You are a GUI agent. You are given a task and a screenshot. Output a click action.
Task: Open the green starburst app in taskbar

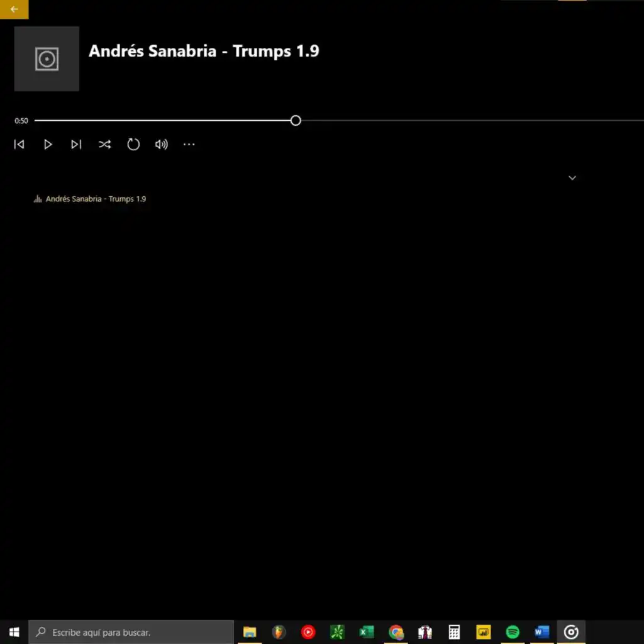tap(337, 632)
